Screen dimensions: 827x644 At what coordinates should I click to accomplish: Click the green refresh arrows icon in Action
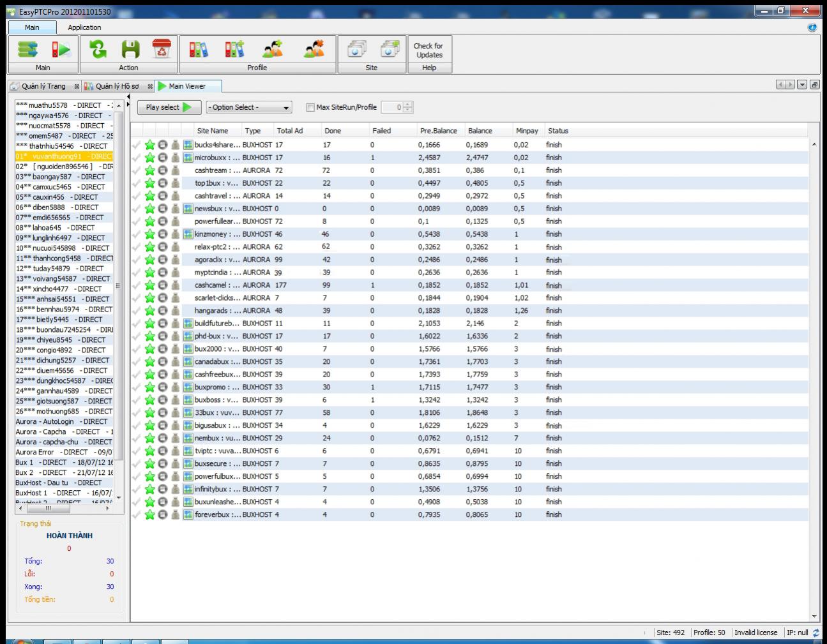[98, 50]
